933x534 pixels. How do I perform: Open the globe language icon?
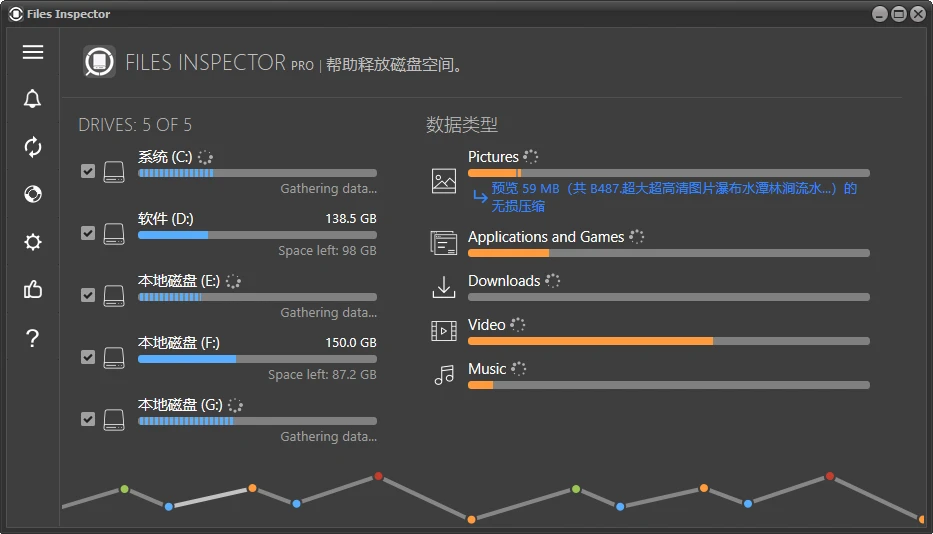pos(33,194)
